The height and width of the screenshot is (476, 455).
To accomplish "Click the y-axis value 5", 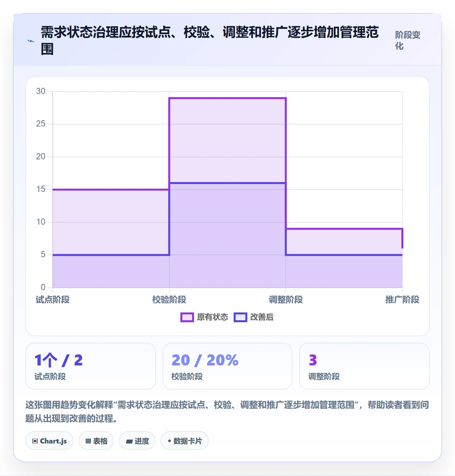I will [43, 255].
